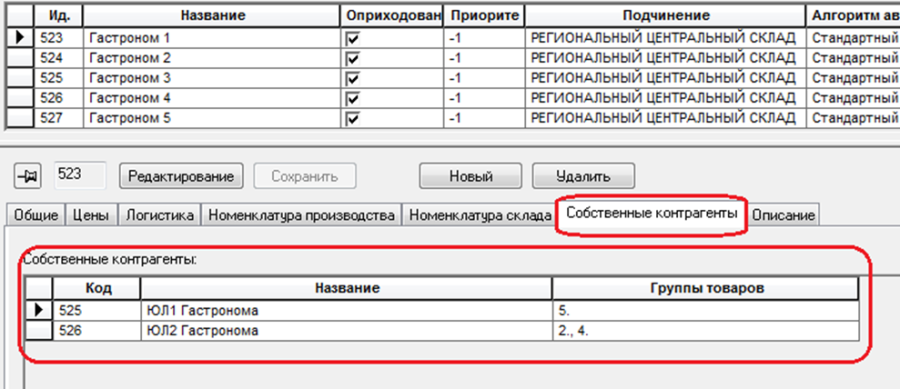900x389 pixels.
Task: Toggle the checkbox in the Гастроном 2 row
Action: click(354, 59)
